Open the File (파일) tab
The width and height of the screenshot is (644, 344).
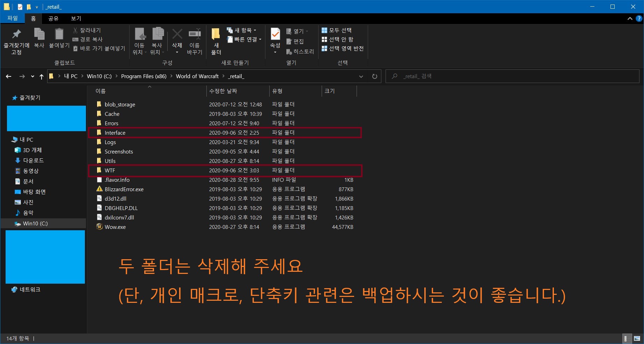pos(13,18)
